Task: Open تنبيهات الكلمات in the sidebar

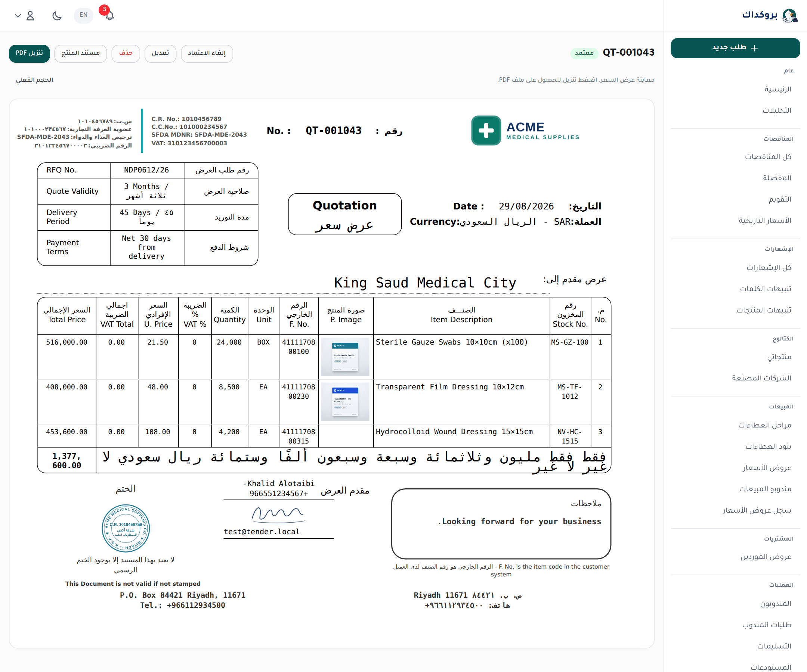Action: click(x=766, y=289)
